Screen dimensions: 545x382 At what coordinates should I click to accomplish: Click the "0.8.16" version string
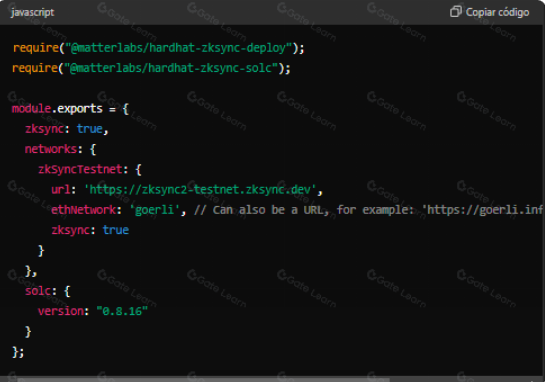tap(122, 311)
